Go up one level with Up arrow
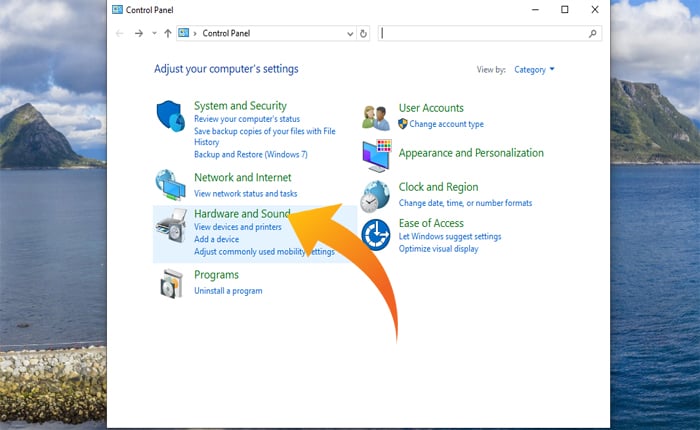 (167, 33)
